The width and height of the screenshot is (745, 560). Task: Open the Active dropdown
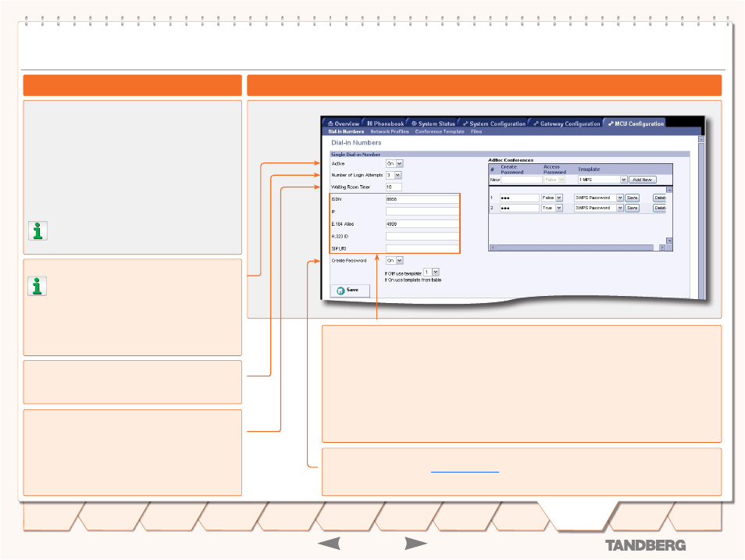click(x=394, y=163)
